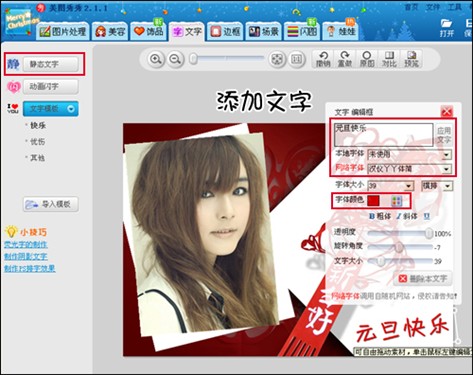The height and width of the screenshot is (375, 473).
Task: Switch to the 边框 (border) tab
Action: coord(225,32)
